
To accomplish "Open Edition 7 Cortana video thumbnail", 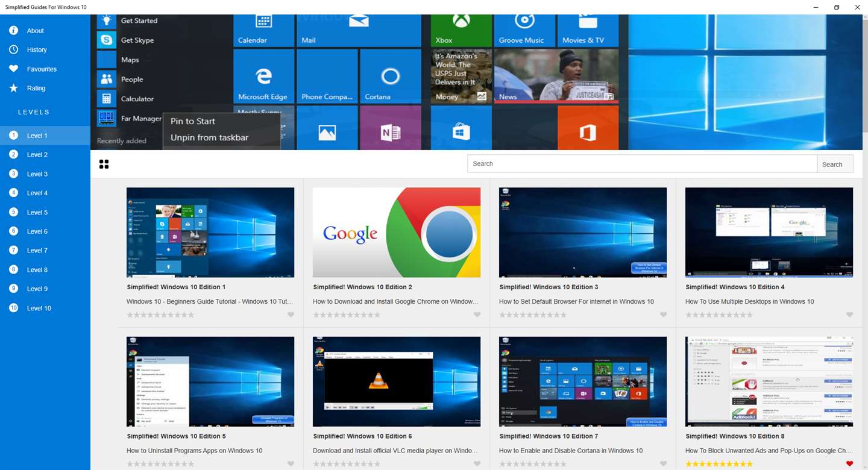I will pyautogui.click(x=583, y=381).
